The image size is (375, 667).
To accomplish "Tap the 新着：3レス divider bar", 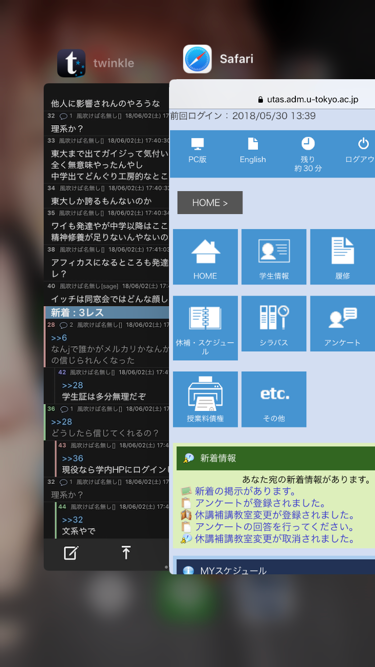I will pos(107,313).
